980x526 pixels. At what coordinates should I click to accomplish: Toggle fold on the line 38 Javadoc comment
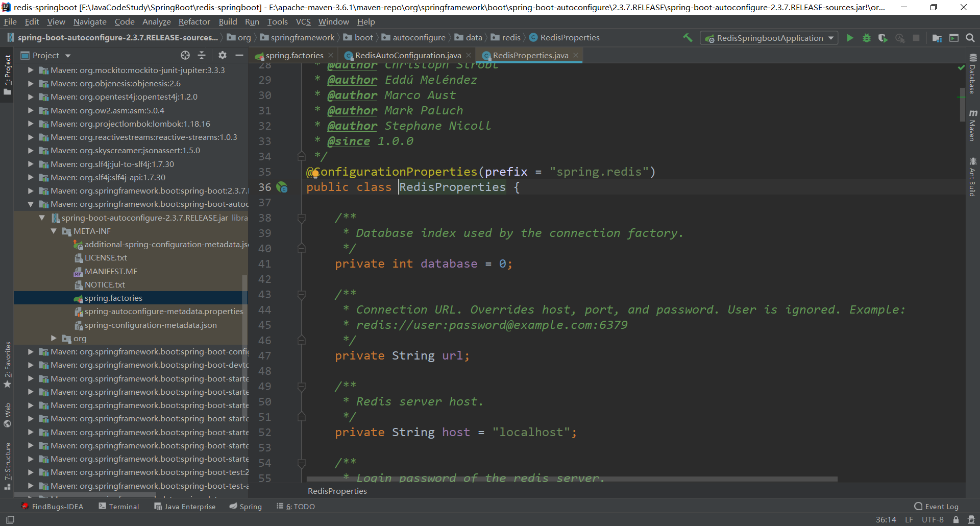pos(302,218)
